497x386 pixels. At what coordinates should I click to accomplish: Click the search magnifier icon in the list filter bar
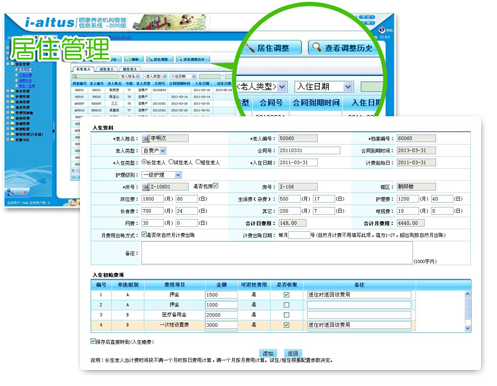coord(75,77)
